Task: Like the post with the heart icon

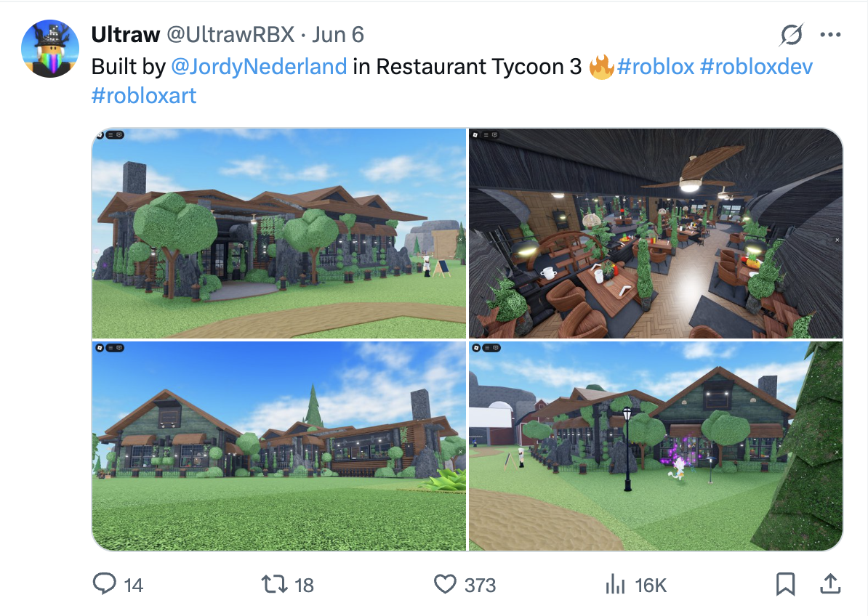Action: 445,584
